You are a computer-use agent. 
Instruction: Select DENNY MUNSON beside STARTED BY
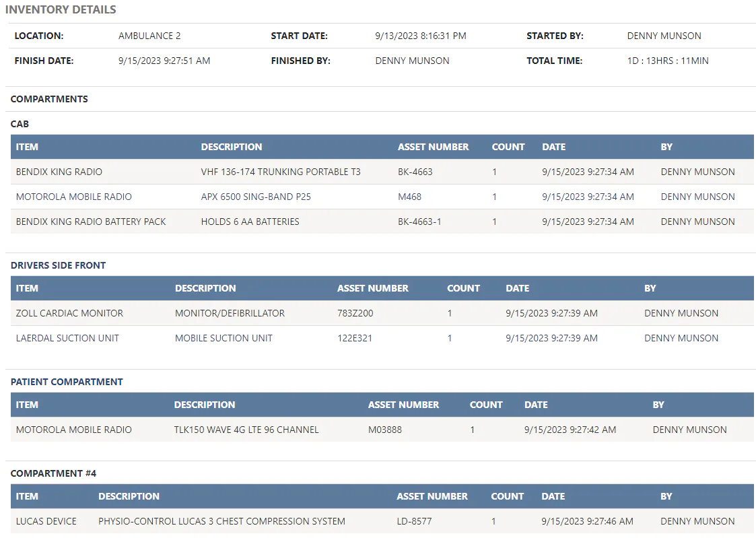click(x=664, y=36)
